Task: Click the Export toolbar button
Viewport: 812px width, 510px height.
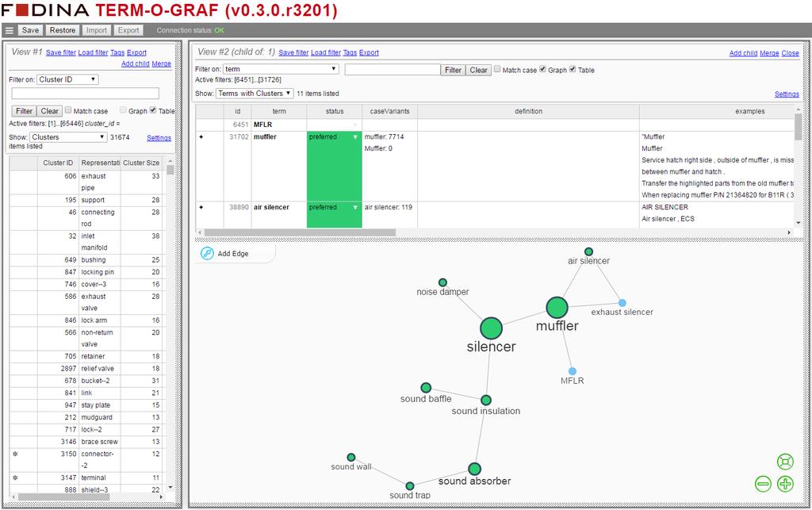Action: click(x=128, y=30)
